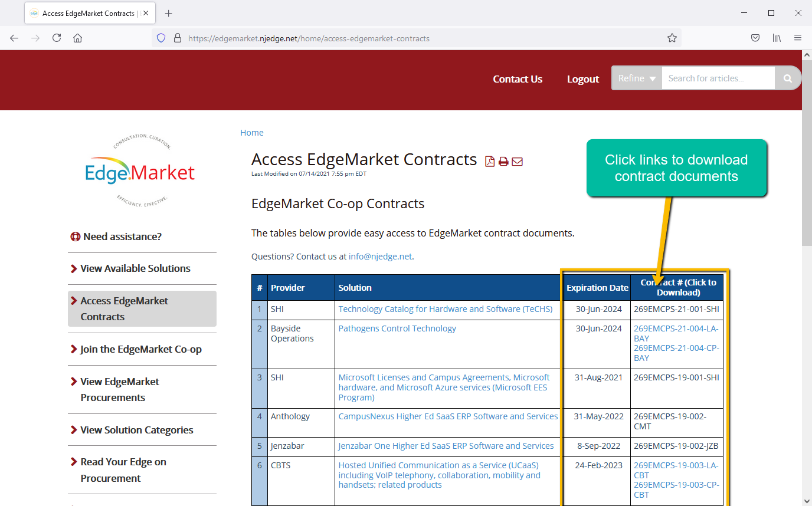Click the Home breadcrumb link
812x506 pixels.
tap(252, 133)
